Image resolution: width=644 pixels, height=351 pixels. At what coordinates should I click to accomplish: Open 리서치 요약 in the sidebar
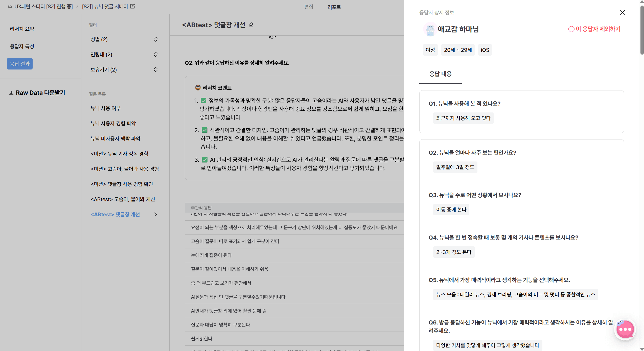(x=22, y=29)
